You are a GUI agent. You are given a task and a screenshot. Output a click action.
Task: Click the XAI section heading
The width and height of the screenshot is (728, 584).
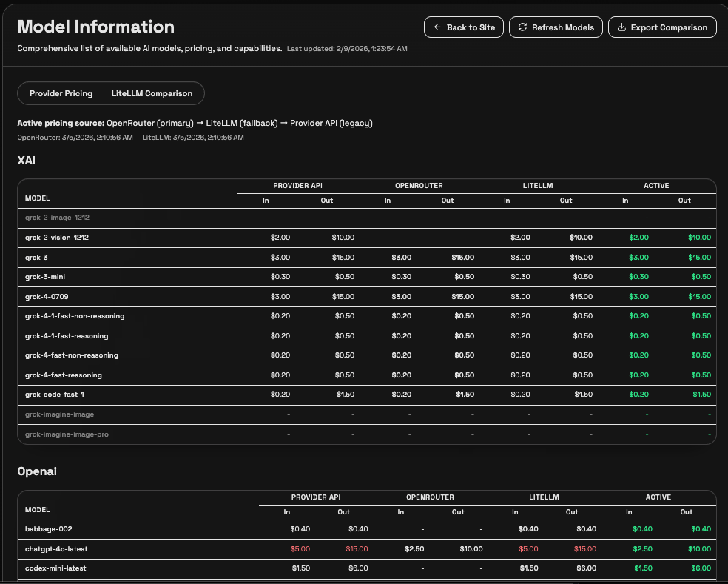[x=26, y=161]
